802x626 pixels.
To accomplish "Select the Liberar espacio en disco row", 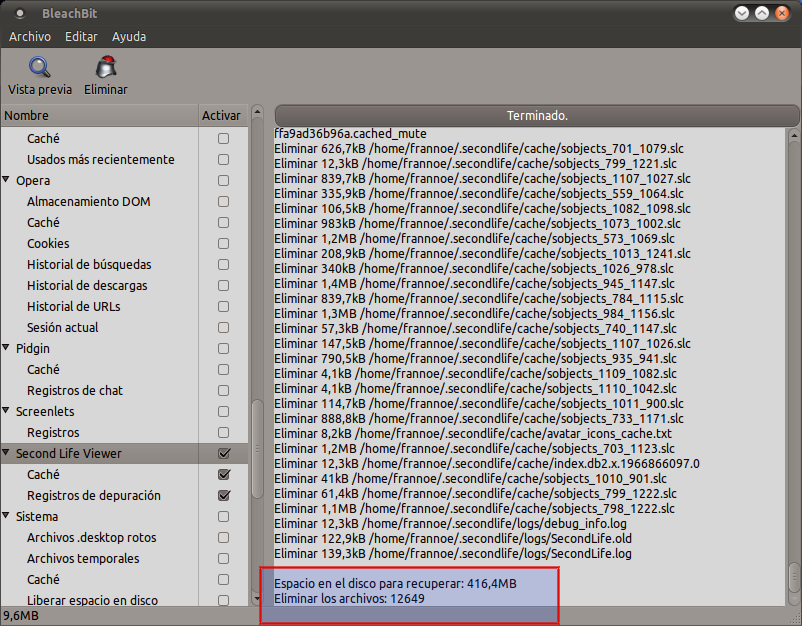I will pyautogui.click(x=125, y=600).
